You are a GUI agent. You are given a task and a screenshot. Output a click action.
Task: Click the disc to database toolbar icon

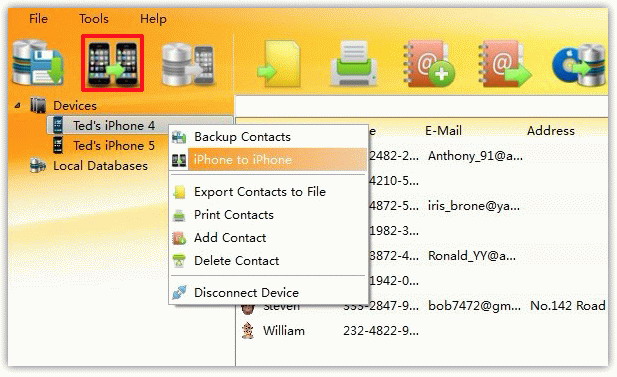[x=578, y=65]
